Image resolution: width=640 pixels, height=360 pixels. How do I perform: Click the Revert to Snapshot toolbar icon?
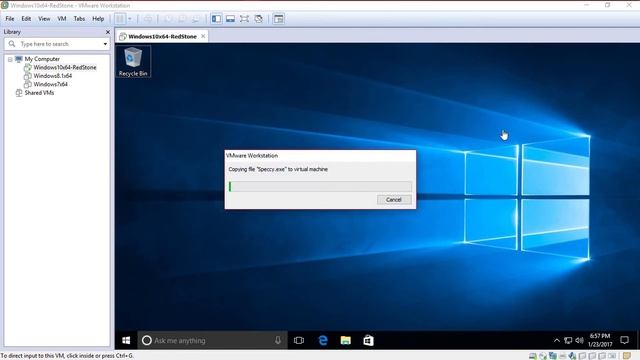(182, 19)
